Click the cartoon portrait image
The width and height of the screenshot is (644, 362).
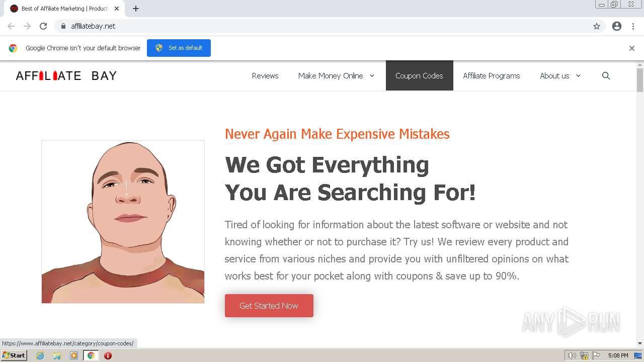(123, 222)
